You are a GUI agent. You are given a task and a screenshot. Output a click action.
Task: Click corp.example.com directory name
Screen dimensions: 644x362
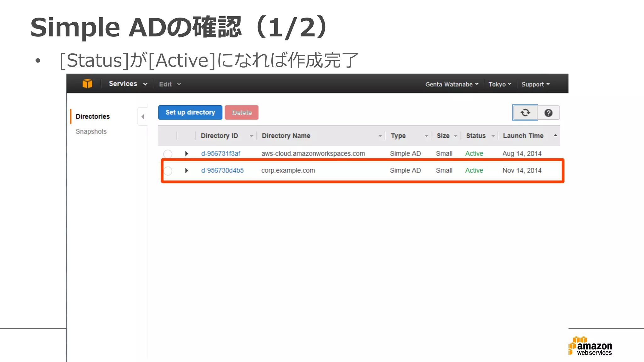(288, 171)
